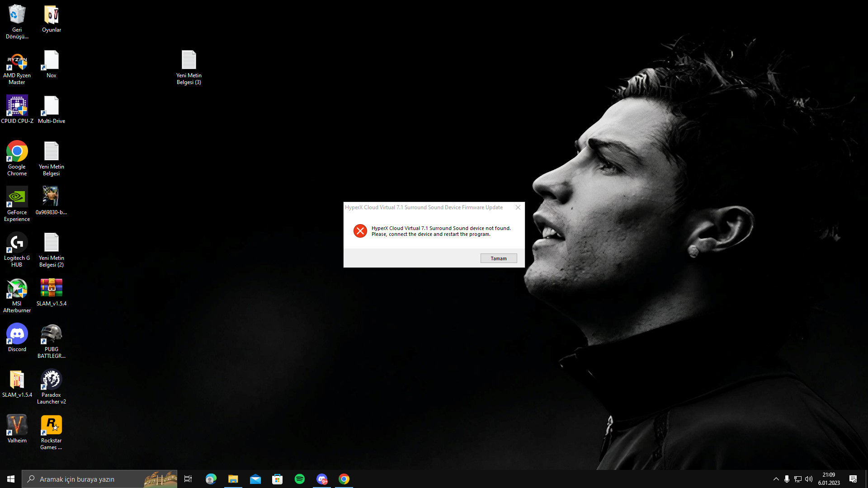Open the Windows Start menu
The height and width of the screenshot is (488, 868).
(x=11, y=479)
